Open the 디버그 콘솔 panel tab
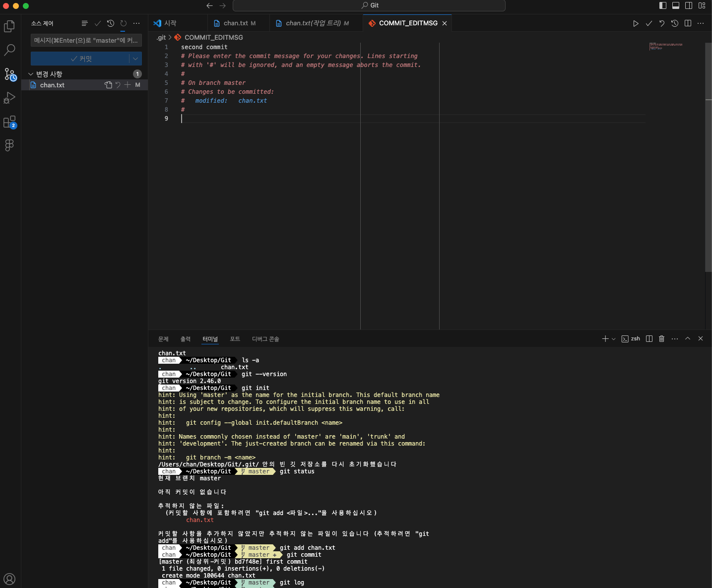 [265, 339]
